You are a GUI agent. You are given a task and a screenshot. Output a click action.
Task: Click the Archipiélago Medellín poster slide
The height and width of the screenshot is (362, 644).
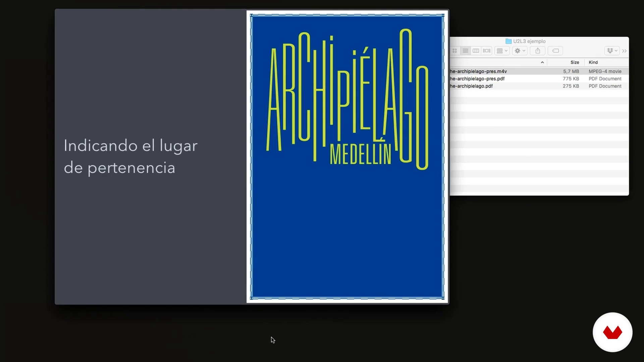coord(347,157)
